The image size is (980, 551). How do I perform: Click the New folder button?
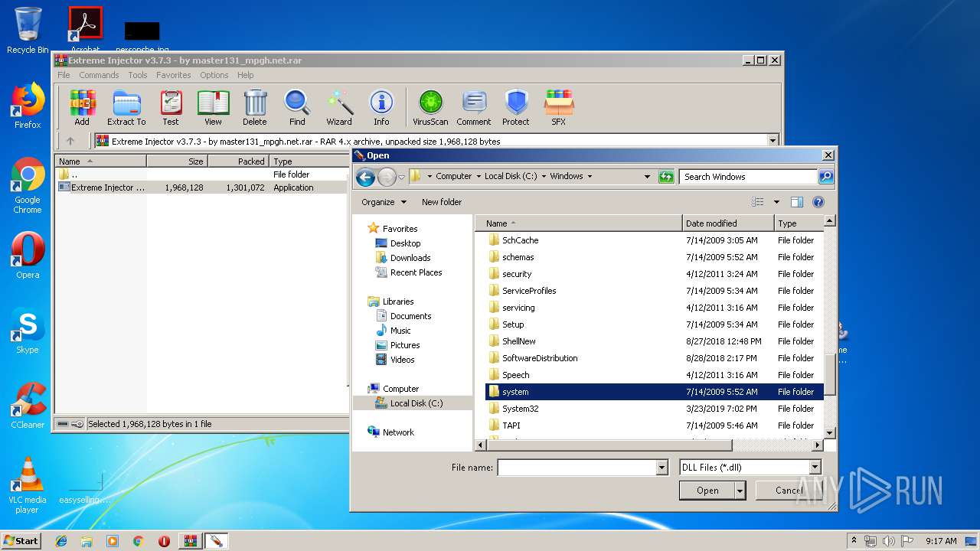click(x=442, y=202)
